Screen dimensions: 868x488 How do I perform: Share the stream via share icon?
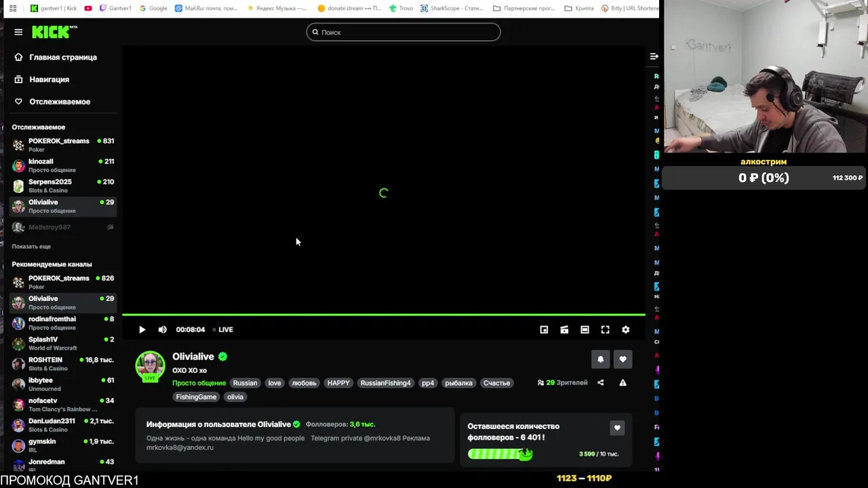click(x=600, y=383)
